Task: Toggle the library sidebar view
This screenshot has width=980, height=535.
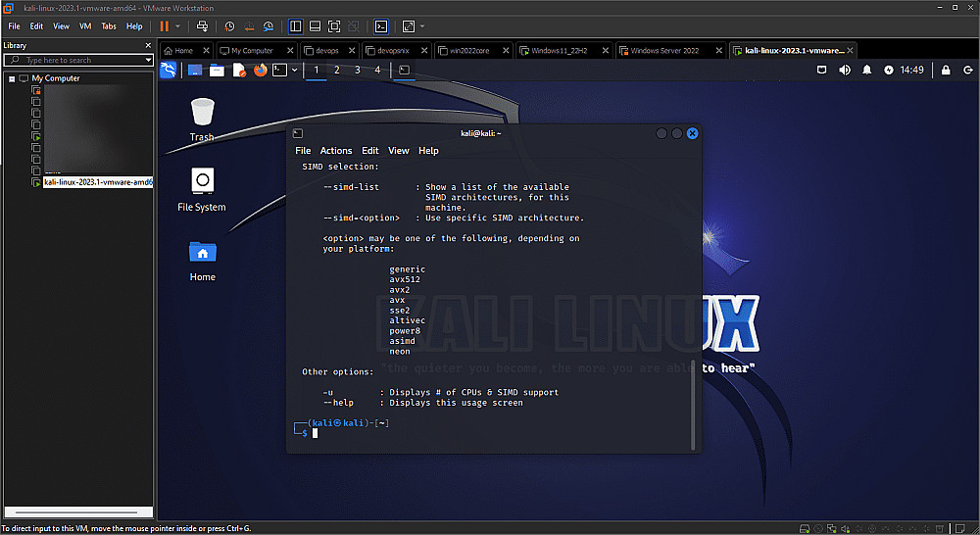Action: [x=296, y=26]
